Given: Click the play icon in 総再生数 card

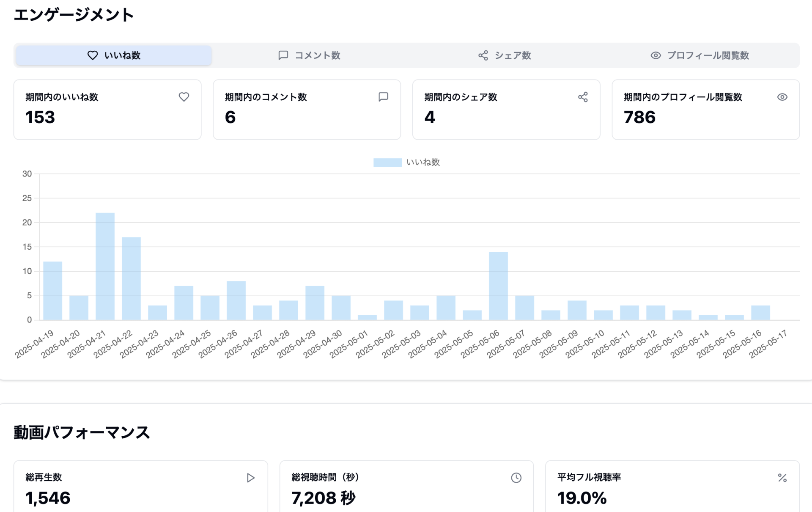Looking at the screenshot, I should (250, 478).
